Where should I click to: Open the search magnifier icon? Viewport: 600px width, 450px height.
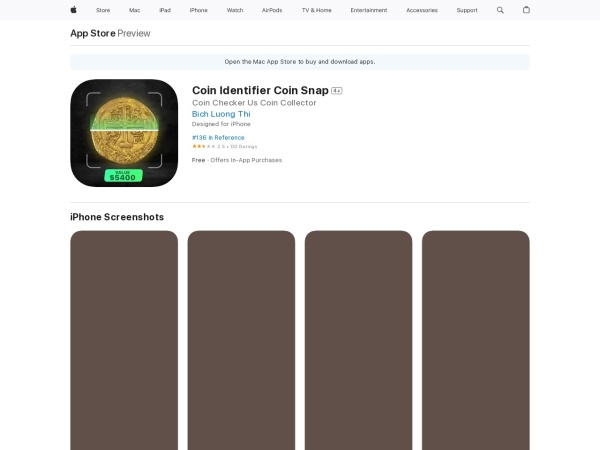(x=501, y=10)
